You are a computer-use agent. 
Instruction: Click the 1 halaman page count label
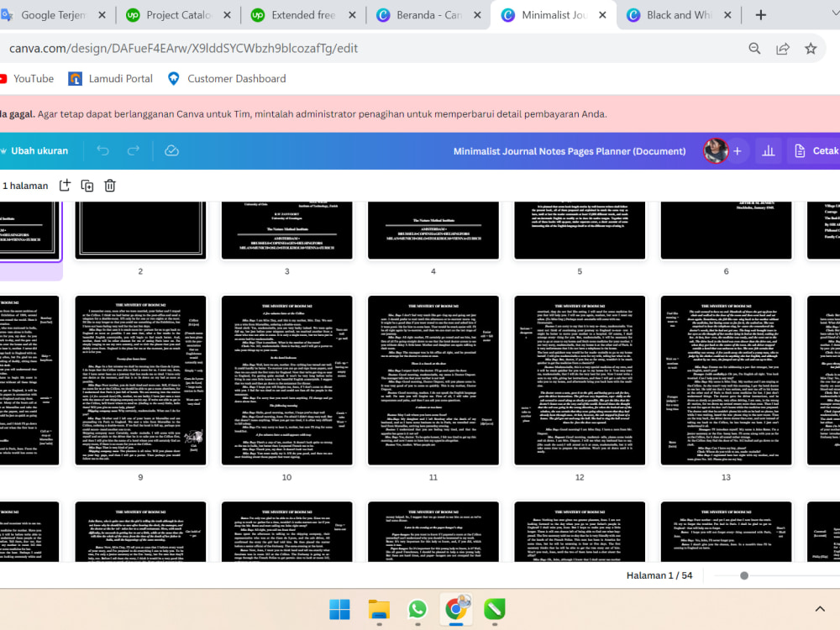[24, 186]
